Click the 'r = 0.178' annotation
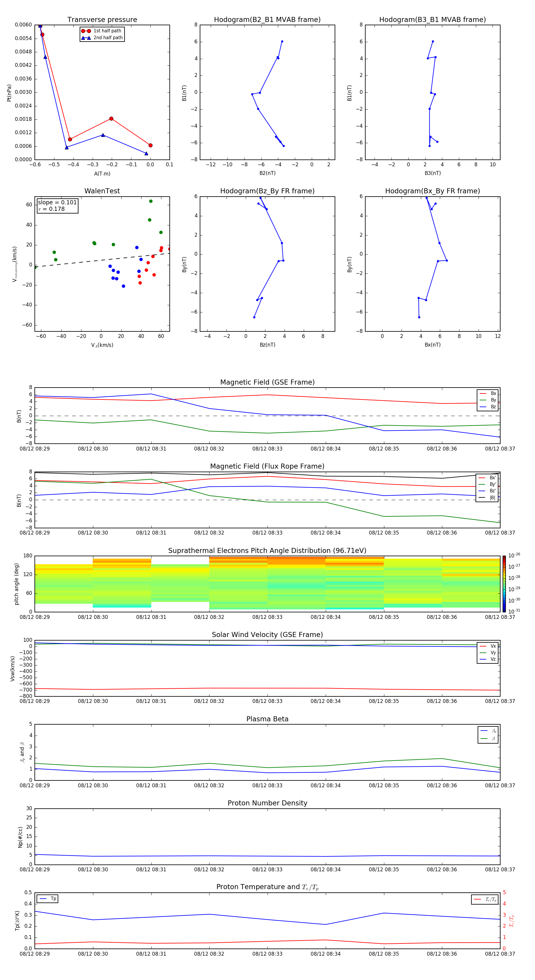Viewport: 535px width, 980px height. click(51, 209)
